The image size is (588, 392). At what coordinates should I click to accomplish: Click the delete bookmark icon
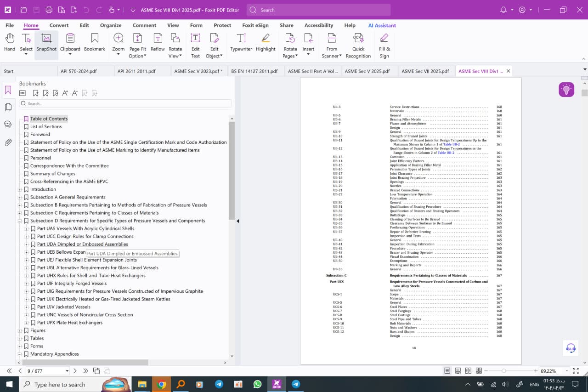point(45,93)
